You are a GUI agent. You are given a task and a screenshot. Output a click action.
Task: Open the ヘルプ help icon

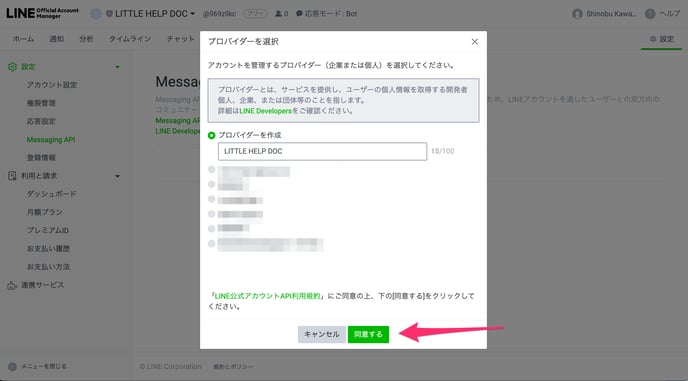[650, 14]
